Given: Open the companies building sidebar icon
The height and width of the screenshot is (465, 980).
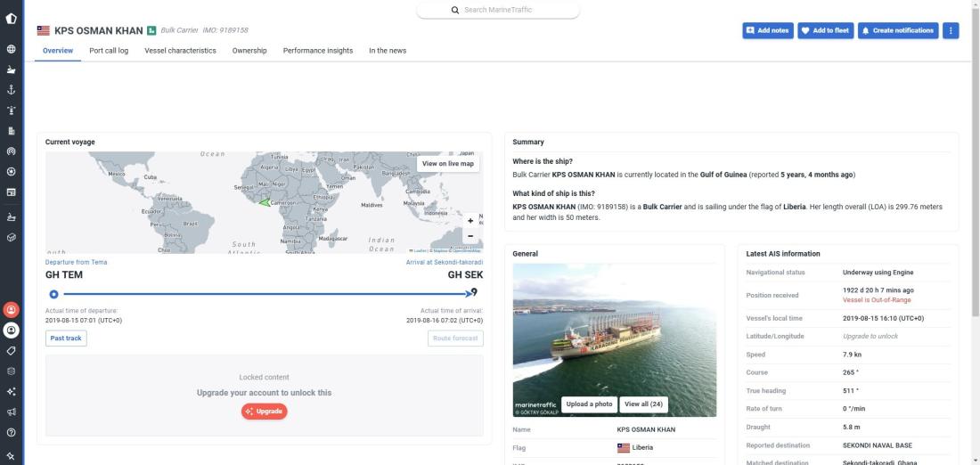Looking at the screenshot, I should point(11,131).
